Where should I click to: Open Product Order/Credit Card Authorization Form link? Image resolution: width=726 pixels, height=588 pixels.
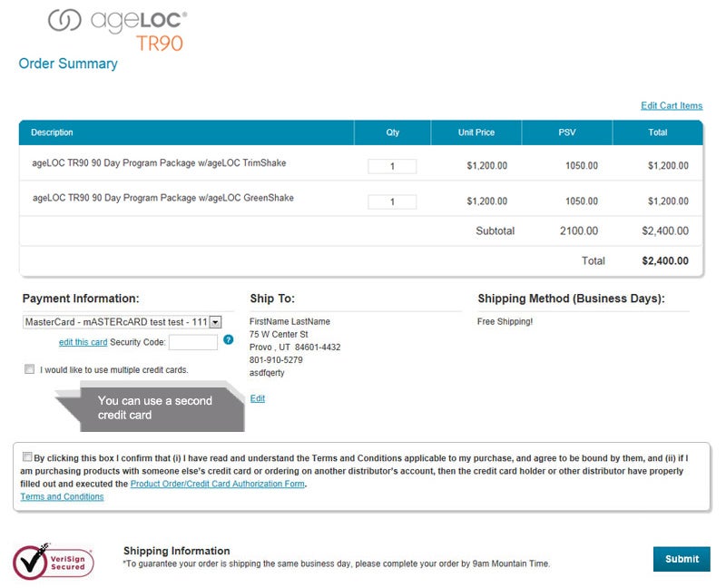218,484
